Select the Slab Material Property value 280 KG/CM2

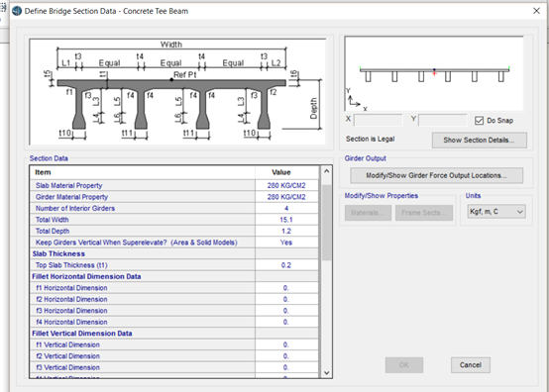tap(286, 185)
